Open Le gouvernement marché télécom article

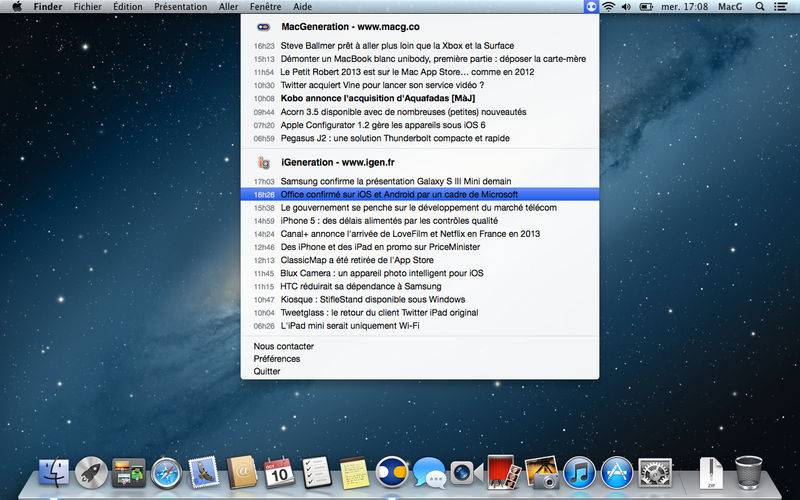420,208
